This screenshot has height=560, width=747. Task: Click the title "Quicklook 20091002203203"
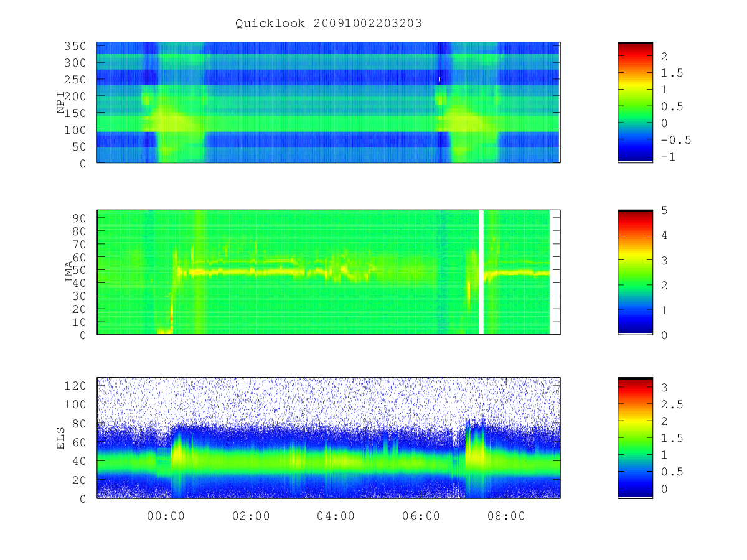coord(329,24)
